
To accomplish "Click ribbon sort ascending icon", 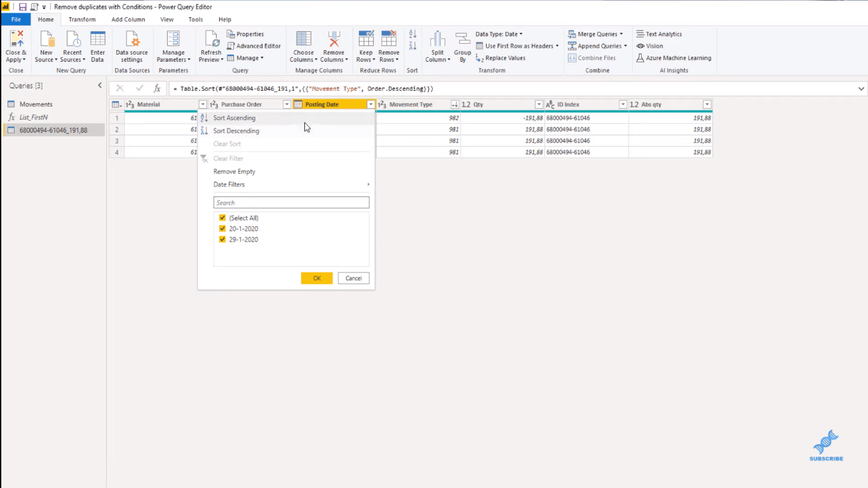I will click(x=412, y=34).
